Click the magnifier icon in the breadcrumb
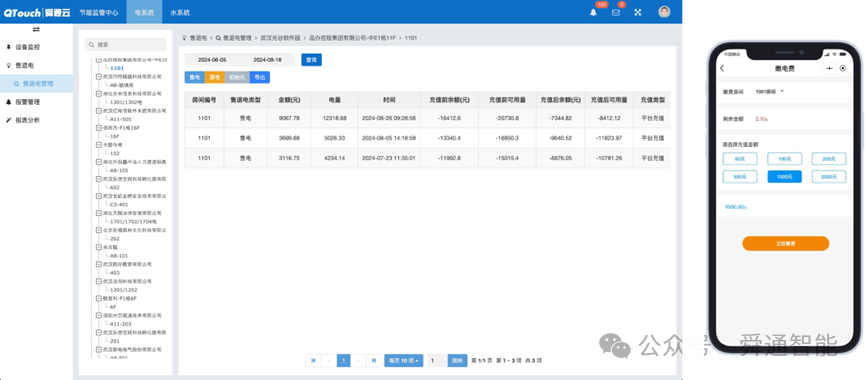The image size is (865, 380). tap(218, 38)
